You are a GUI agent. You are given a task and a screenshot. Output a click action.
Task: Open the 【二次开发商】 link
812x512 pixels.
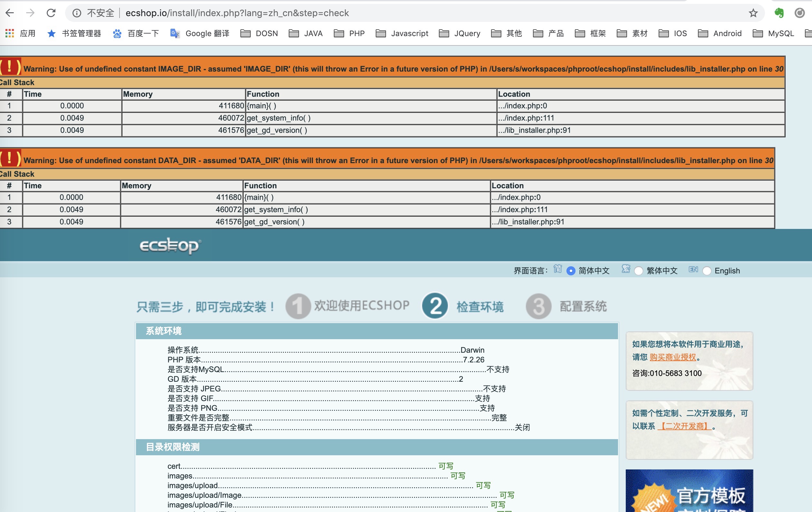pyautogui.click(x=684, y=426)
